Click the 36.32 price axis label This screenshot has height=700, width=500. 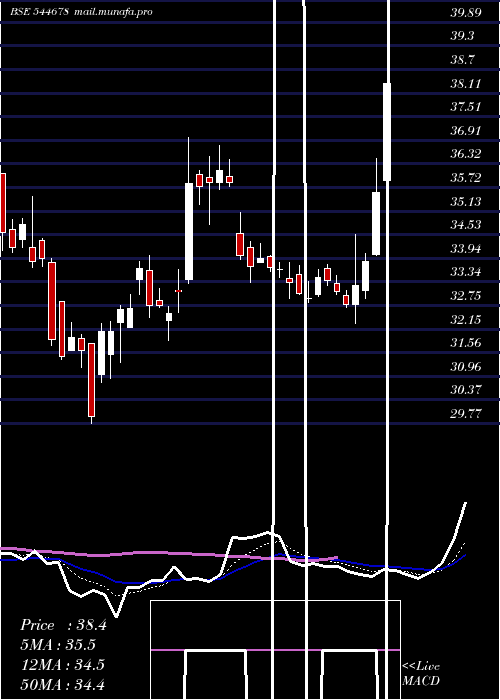466,154
